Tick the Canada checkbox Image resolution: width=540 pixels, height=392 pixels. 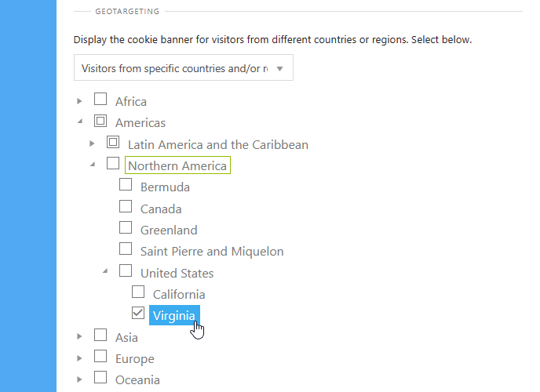pos(126,206)
